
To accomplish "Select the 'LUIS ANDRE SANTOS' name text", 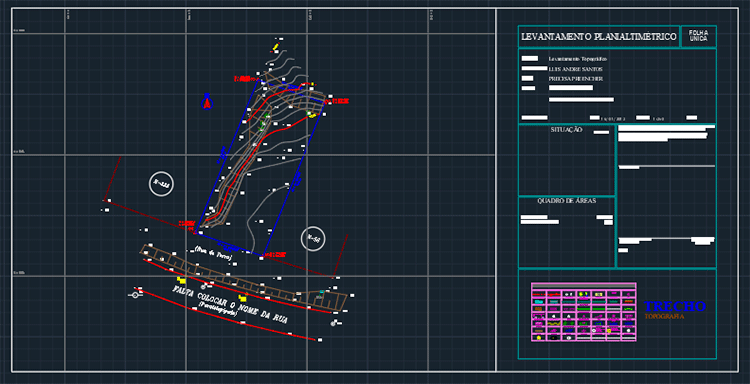I will click(x=575, y=69).
